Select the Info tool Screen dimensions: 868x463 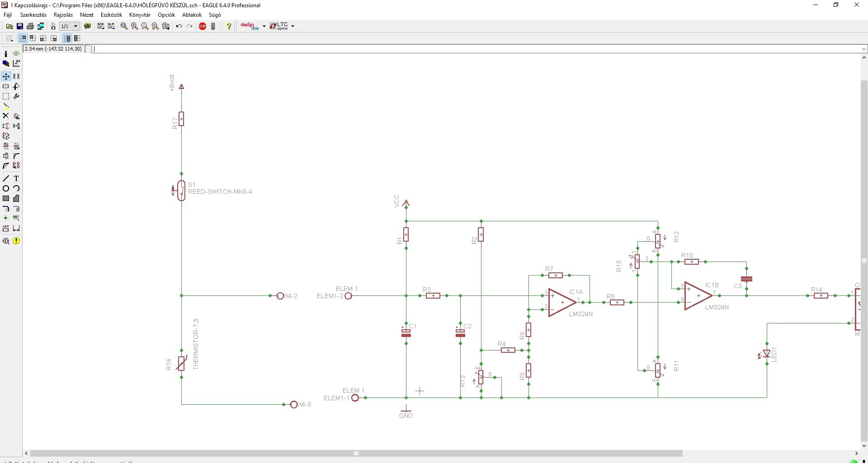pos(6,54)
